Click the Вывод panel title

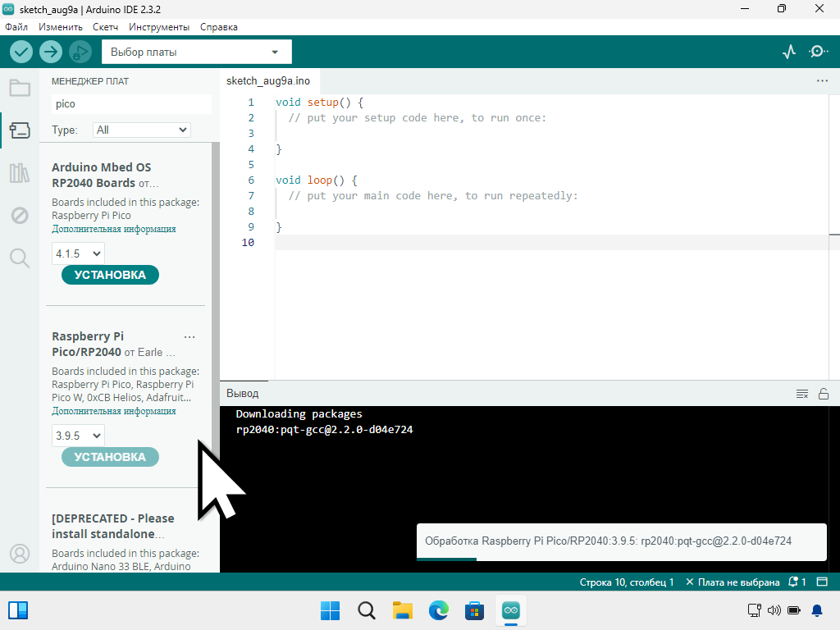tap(242, 393)
